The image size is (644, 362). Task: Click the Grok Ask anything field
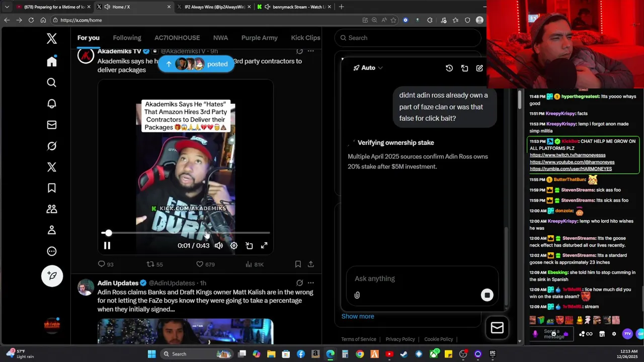point(422,279)
